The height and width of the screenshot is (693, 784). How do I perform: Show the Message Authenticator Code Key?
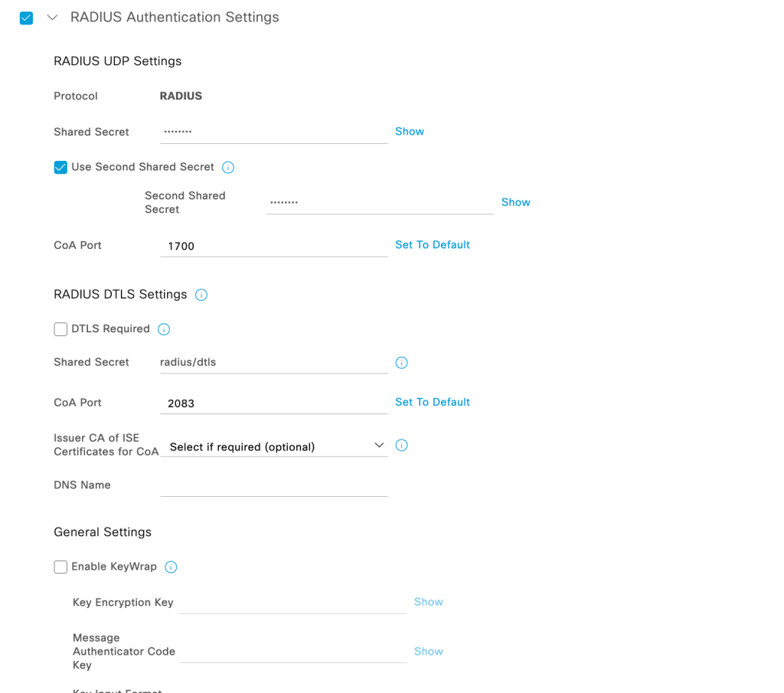click(429, 652)
